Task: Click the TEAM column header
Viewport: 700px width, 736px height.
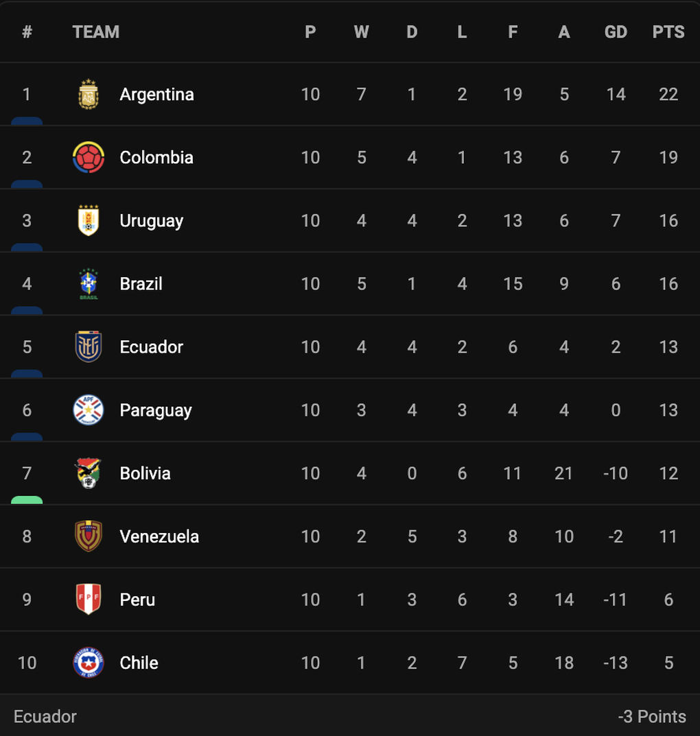Action: (x=96, y=32)
